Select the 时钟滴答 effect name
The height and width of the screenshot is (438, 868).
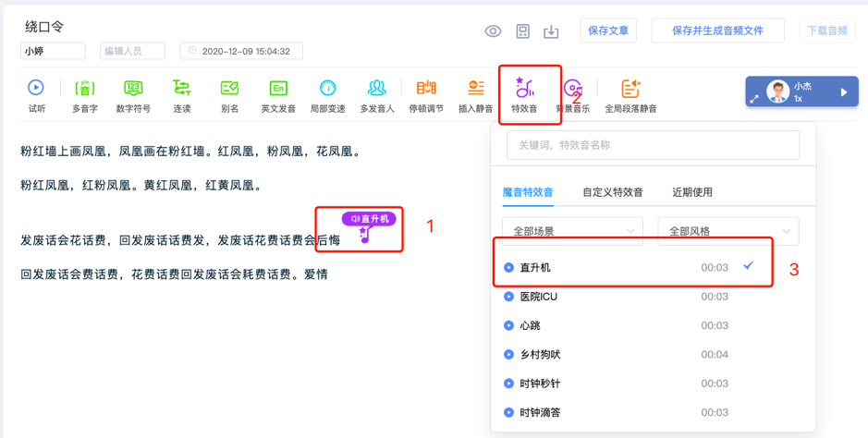(540, 412)
